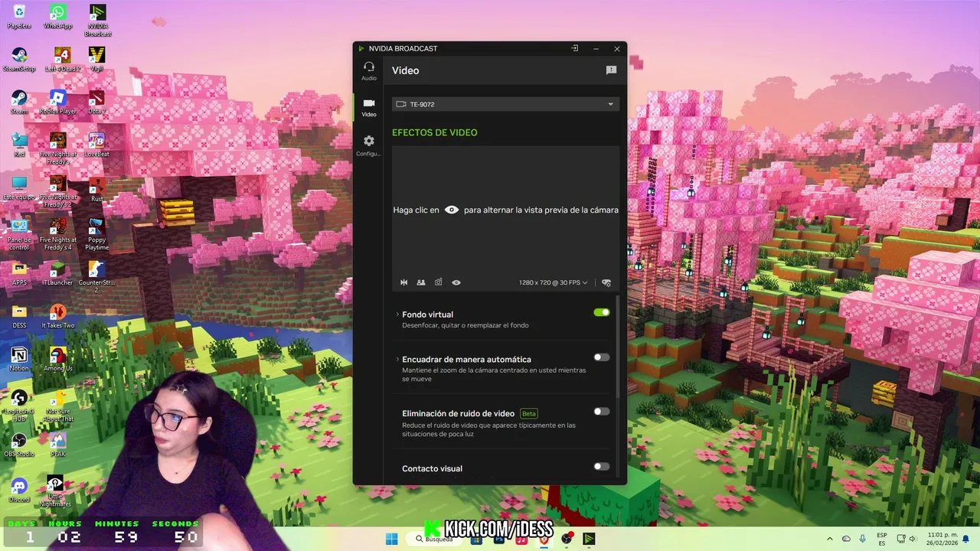The image size is (980, 551).
Task: Select the Logitech G HUB desktop shortcut
Action: pos(19,406)
